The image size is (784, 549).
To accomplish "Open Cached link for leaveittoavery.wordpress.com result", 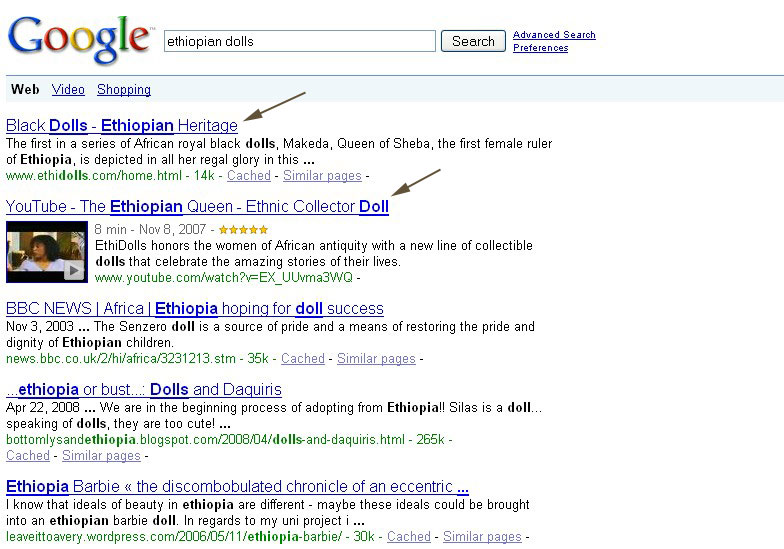I will (408, 536).
